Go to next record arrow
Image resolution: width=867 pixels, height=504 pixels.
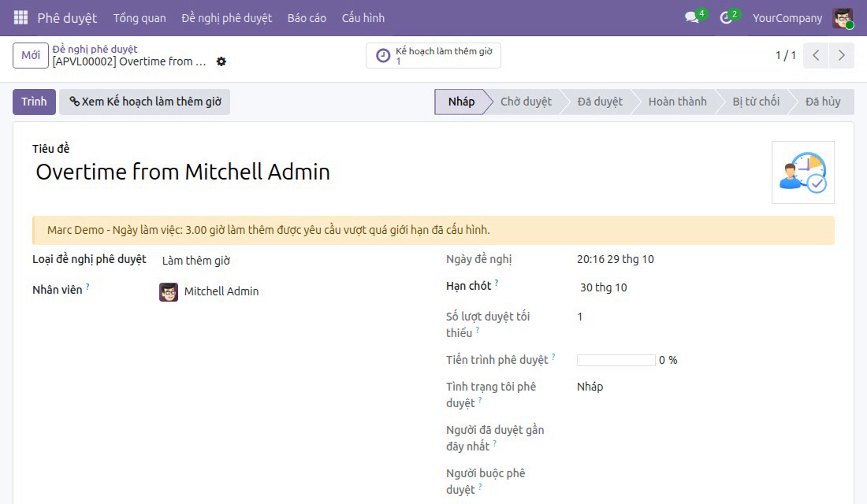click(x=841, y=55)
